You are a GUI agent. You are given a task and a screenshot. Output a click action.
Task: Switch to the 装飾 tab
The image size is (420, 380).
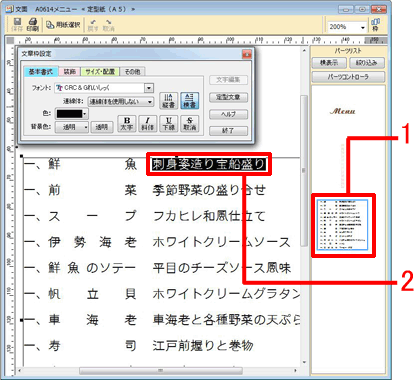coord(70,72)
